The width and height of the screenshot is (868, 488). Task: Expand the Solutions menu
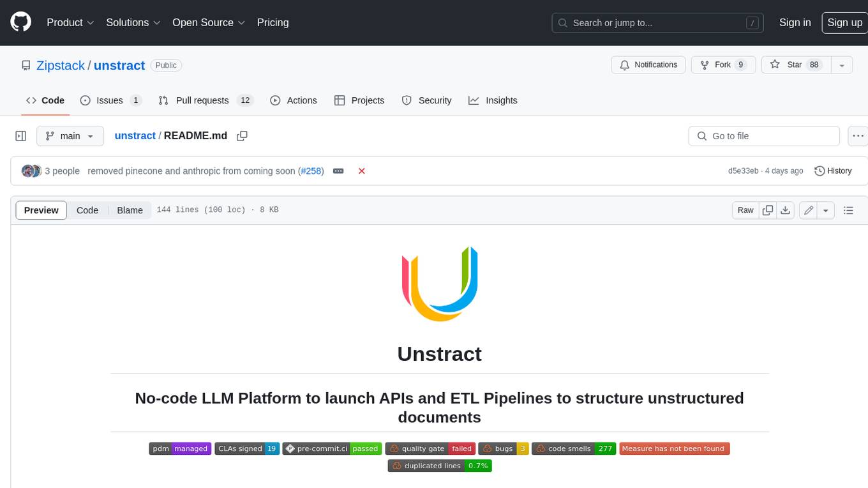(133, 22)
